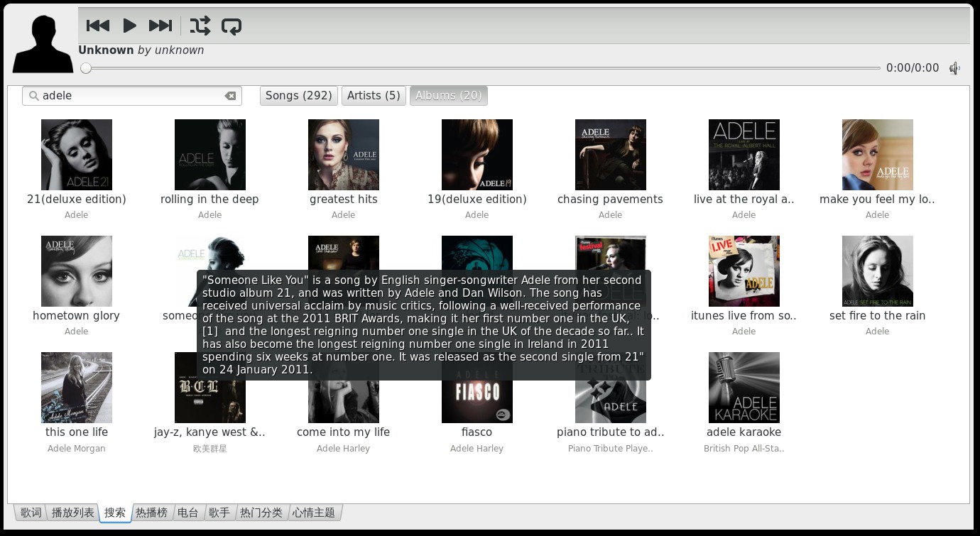980x536 pixels.
Task: Click the album title chasing pavements
Action: coord(611,199)
